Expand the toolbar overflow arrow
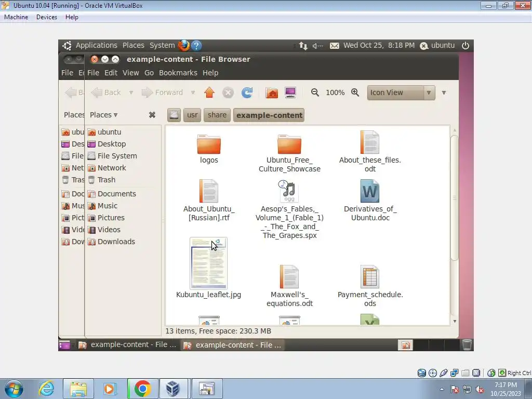Viewport: 532px width, 399px height. (x=444, y=92)
